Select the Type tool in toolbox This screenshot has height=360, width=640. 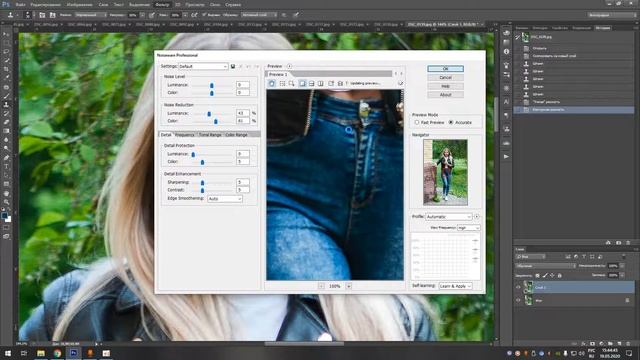click(x=6, y=167)
